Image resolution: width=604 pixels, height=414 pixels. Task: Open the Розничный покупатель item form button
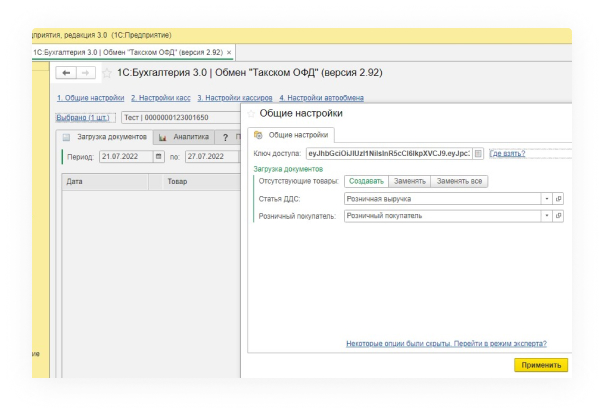coord(559,216)
